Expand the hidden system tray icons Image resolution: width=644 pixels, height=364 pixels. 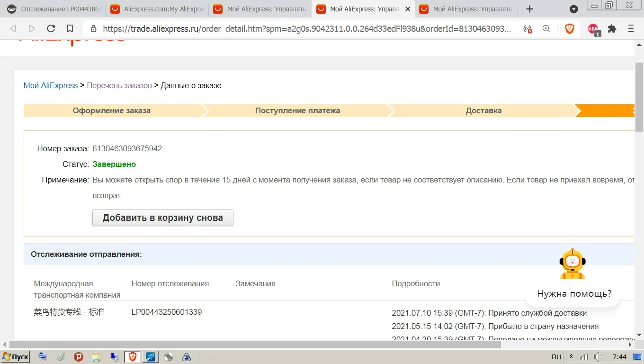coord(572,357)
